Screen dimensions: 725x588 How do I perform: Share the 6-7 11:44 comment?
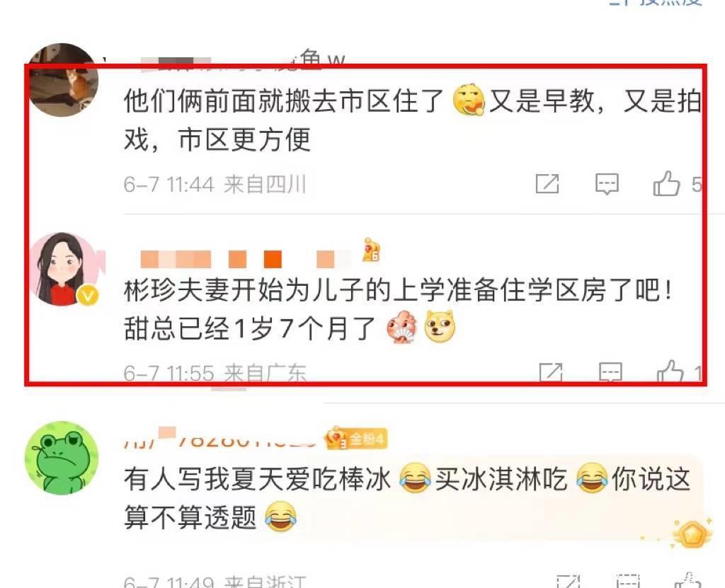(547, 184)
